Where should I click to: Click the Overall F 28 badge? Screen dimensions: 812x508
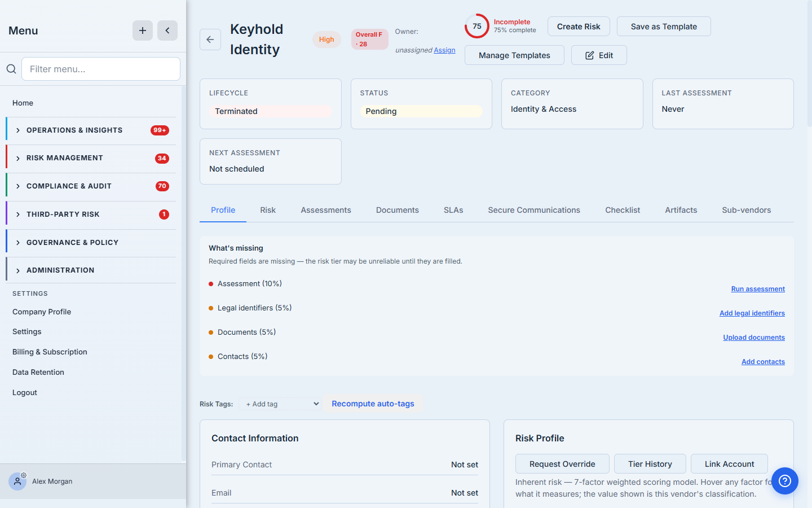click(369, 39)
